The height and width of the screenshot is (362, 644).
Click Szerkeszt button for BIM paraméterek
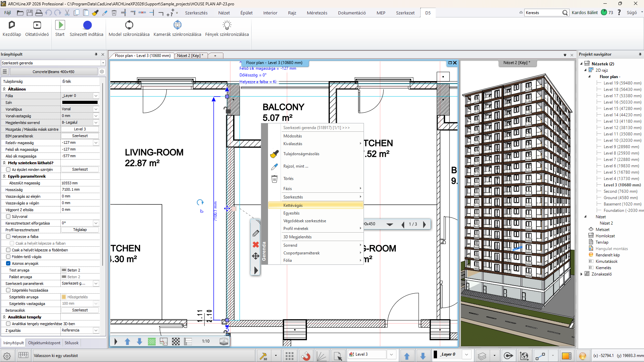80,136
